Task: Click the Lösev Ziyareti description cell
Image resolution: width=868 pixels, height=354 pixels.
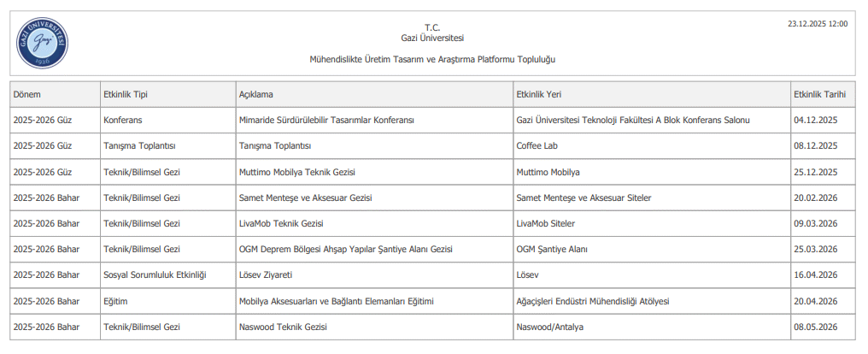Action: [x=266, y=275]
